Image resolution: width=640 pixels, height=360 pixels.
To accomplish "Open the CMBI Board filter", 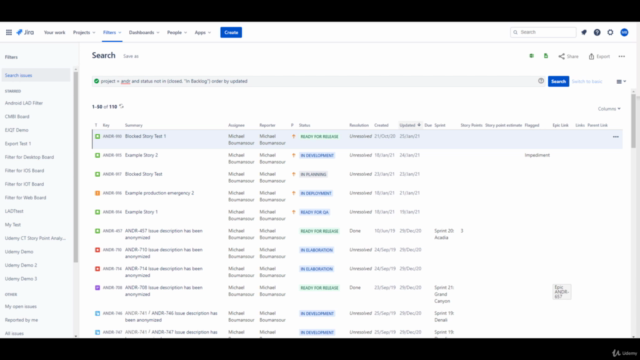I will coord(17,116).
